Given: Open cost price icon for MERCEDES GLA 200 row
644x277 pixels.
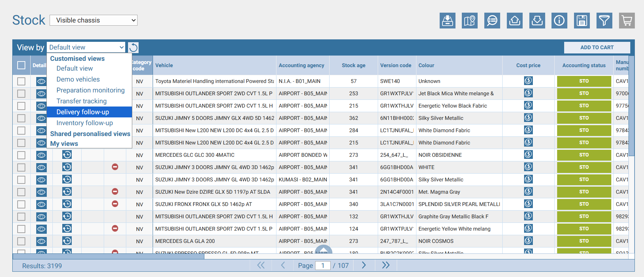Looking at the screenshot, I should click(x=528, y=241).
